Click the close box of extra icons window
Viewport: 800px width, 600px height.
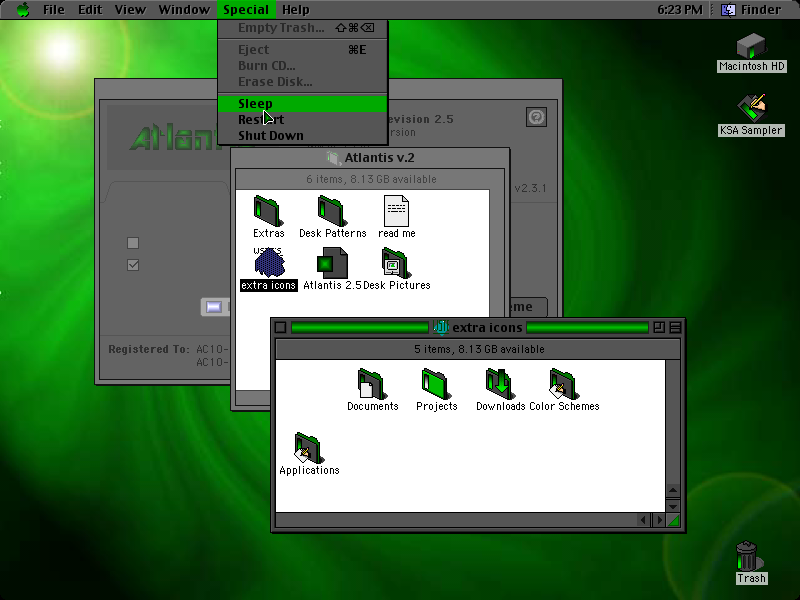click(280, 327)
